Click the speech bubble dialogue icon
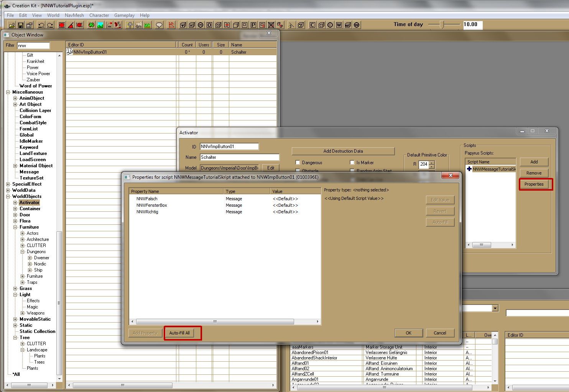 [x=159, y=25]
